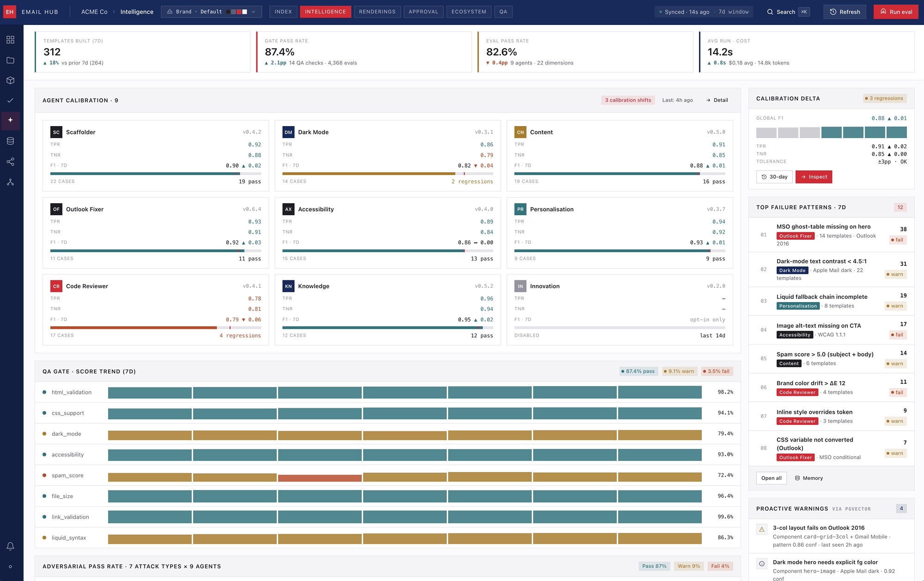This screenshot has height=581, width=924.
Task: Click the OF Outlook Fixer agent badge
Action: coord(56,209)
